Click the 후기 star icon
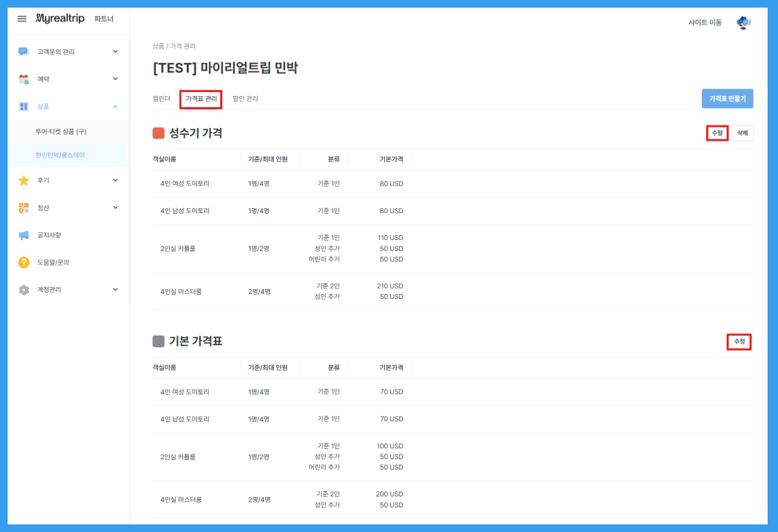 click(24, 181)
